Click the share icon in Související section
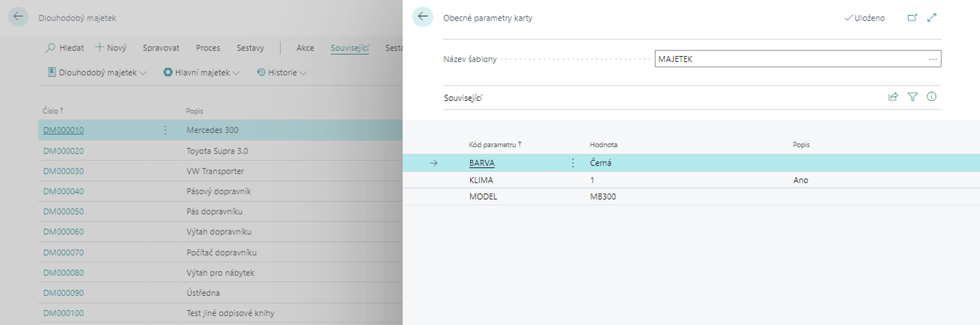Image resolution: width=980 pixels, height=325 pixels. (893, 97)
